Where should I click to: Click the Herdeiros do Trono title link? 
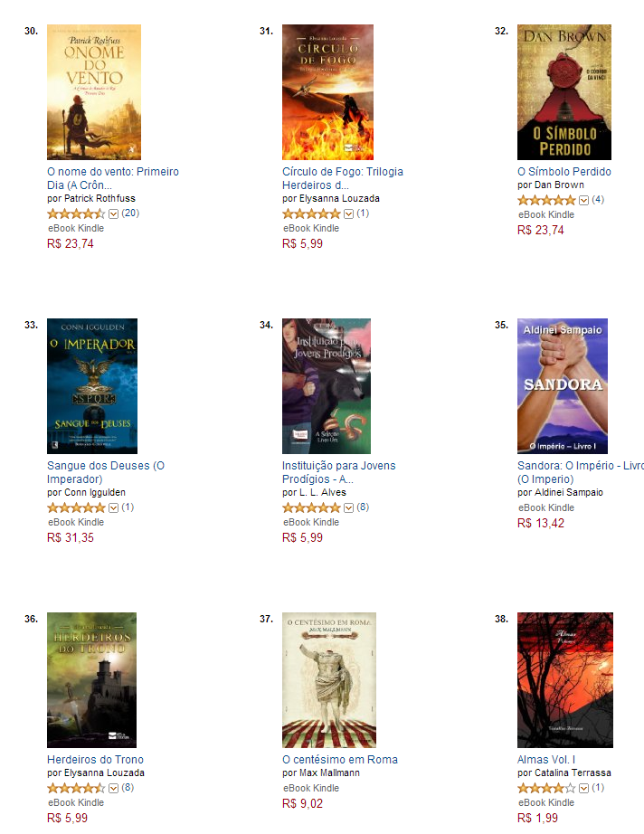point(95,760)
